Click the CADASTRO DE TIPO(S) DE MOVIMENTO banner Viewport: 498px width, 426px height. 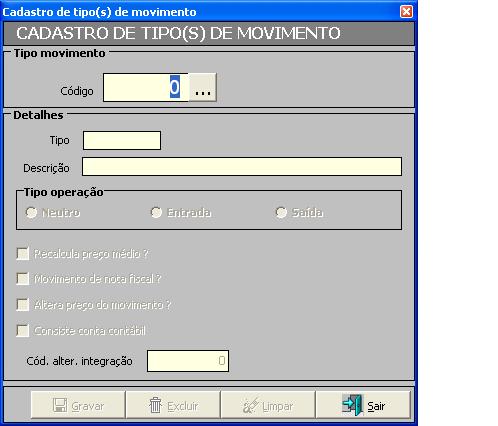click(209, 33)
